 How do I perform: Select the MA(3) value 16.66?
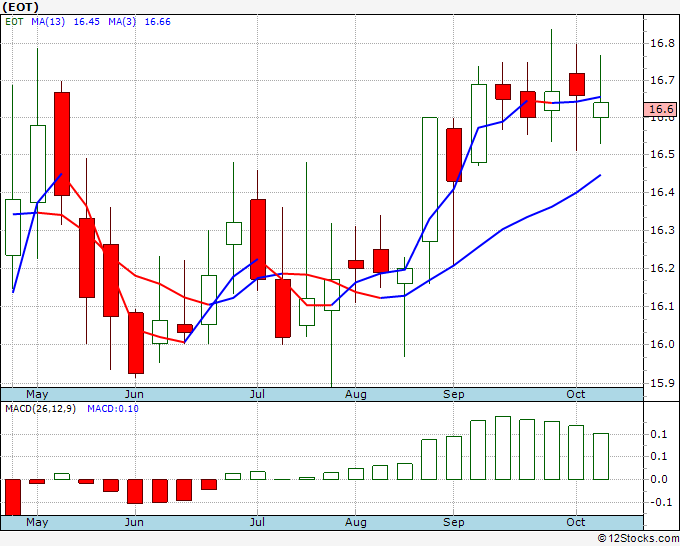(157, 22)
